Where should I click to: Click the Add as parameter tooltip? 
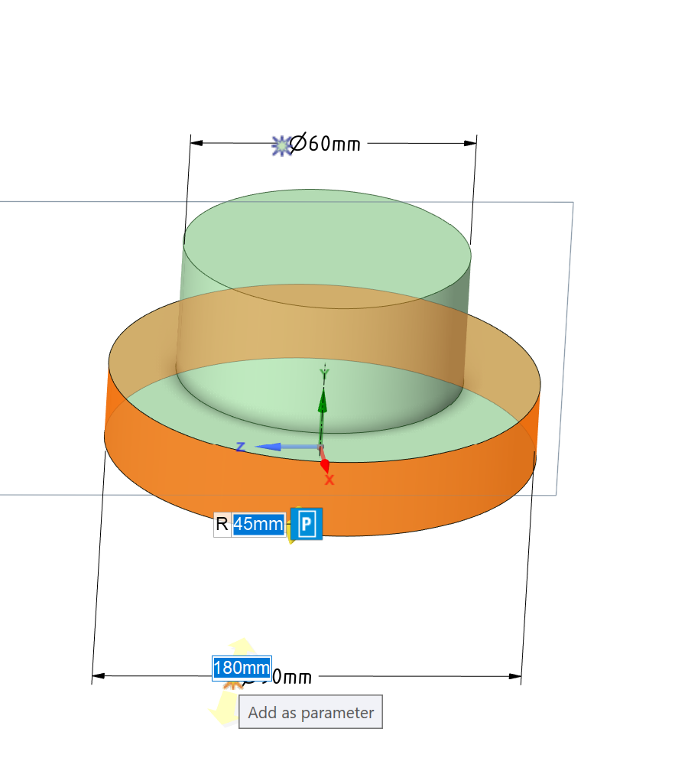[x=311, y=712]
